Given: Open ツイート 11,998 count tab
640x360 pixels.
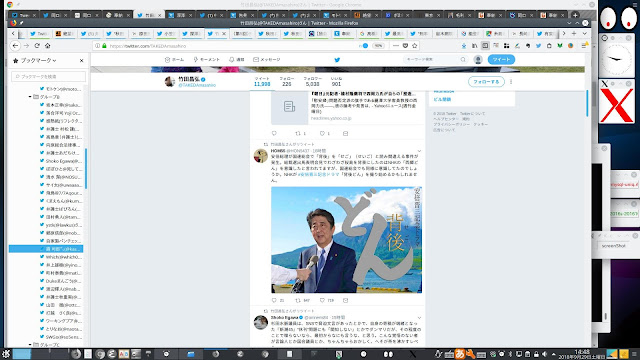Looking at the screenshot, I should (262, 81).
